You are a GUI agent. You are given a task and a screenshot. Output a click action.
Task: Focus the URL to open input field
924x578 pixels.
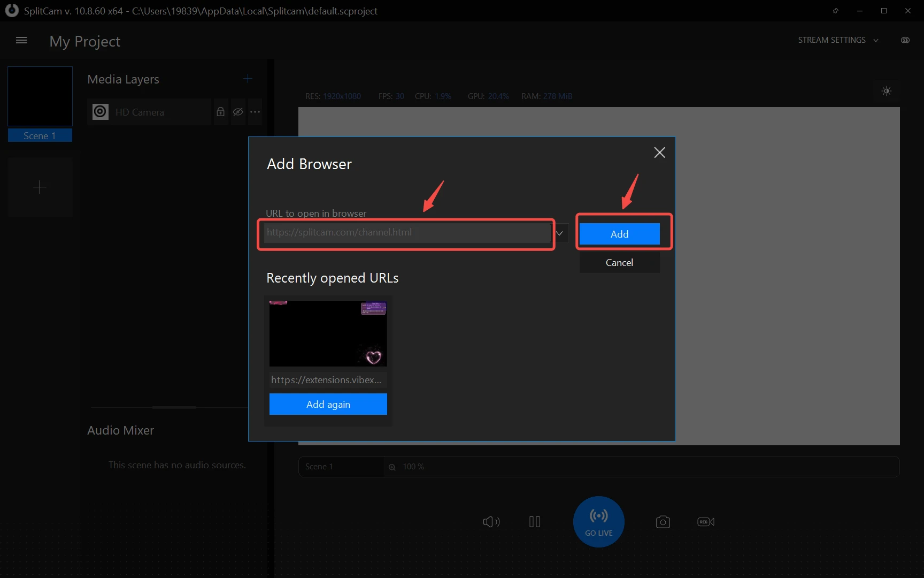coord(406,233)
